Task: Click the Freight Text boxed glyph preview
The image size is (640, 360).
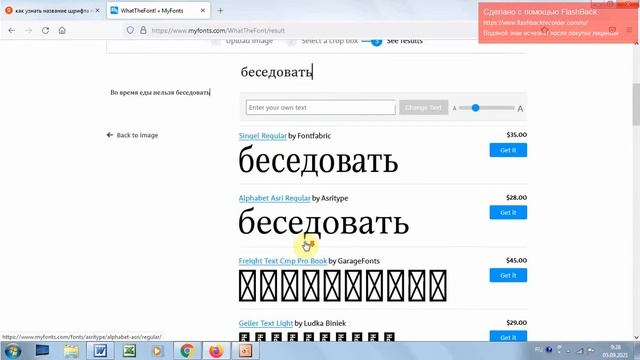Action: pyautogui.click(x=343, y=286)
